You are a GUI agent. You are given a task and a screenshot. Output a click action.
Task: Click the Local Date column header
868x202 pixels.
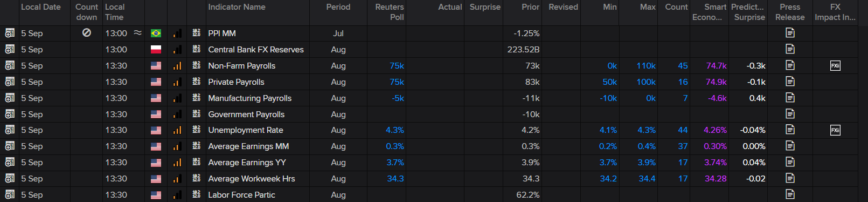tap(41, 7)
